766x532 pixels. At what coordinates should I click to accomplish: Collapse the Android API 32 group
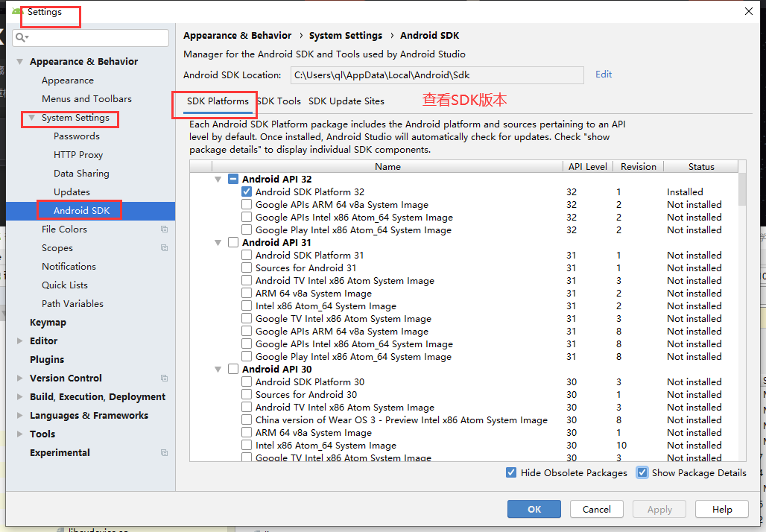218,180
